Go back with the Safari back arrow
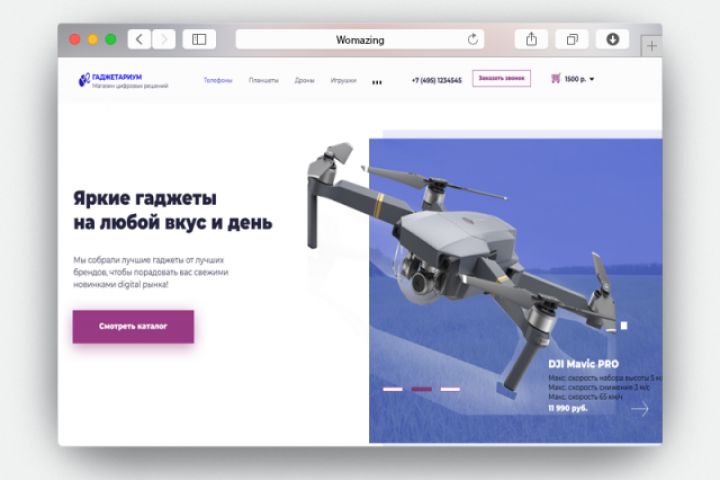The height and width of the screenshot is (480, 720). [140, 40]
